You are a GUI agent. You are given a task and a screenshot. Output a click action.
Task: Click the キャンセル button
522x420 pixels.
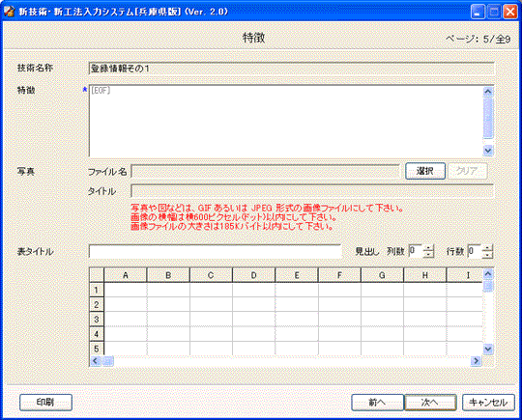click(x=488, y=403)
